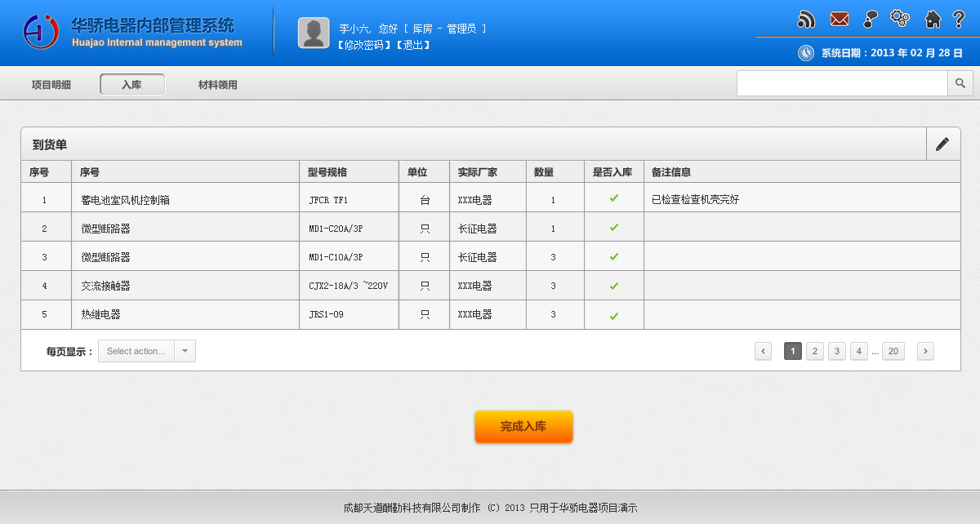
Task: Select page 2 in pagination
Action: (815, 351)
